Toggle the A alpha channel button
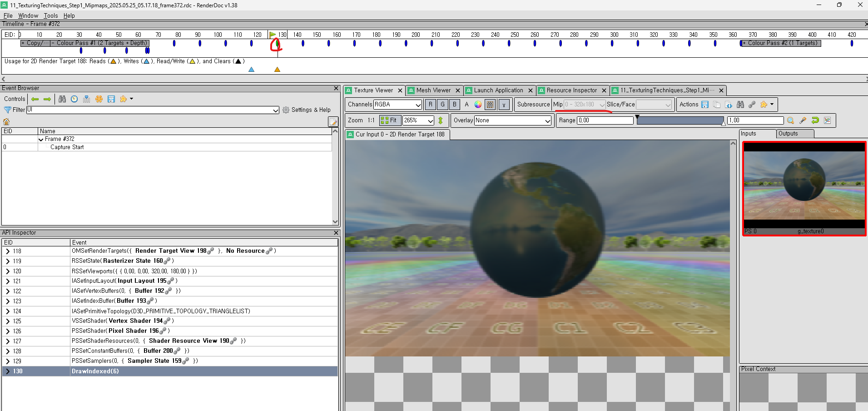The height and width of the screenshot is (411, 868). [x=466, y=105]
